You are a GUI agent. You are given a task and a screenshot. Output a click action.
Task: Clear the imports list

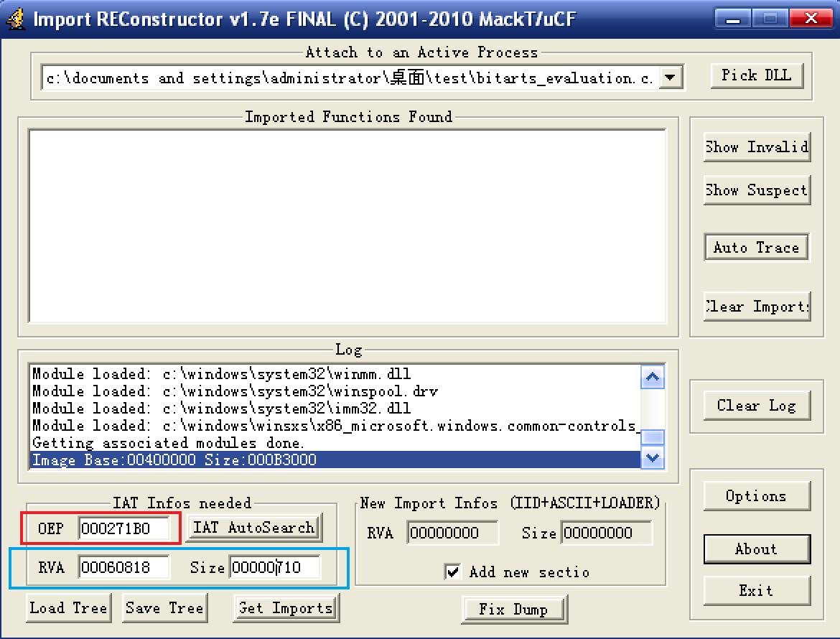[757, 307]
